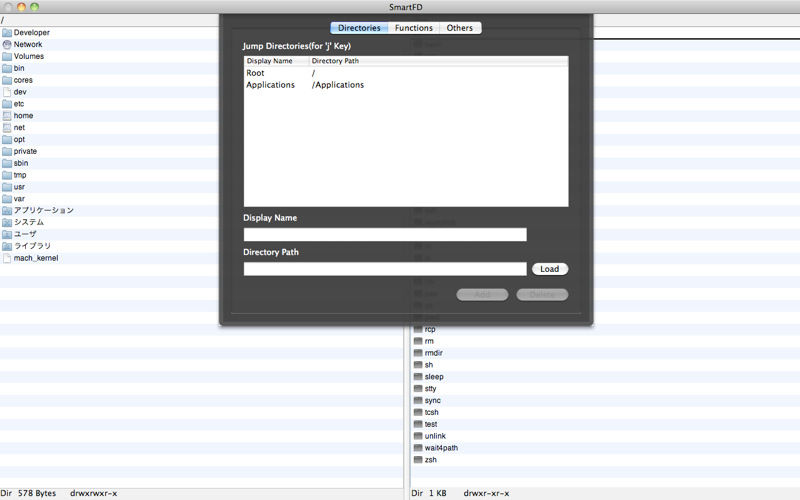Click the rcp executable icon
Screen dimensions: 800x500
point(418,329)
